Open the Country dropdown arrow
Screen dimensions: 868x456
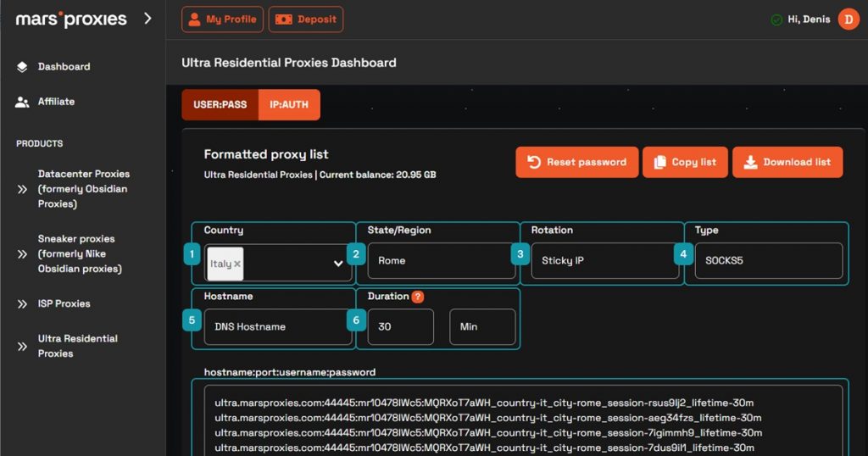[337, 264]
